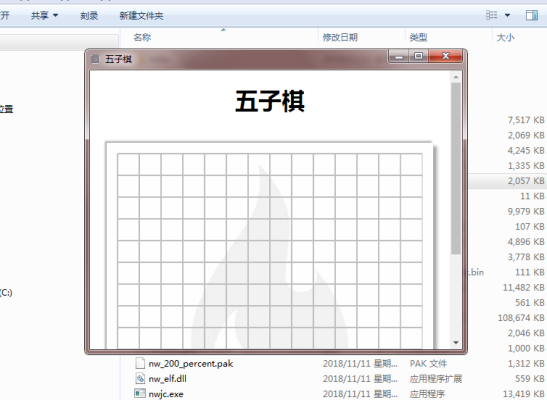Viewport: 547px width, 401px height.
Task: Close the 五子棋 window
Action: click(x=445, y=56)
